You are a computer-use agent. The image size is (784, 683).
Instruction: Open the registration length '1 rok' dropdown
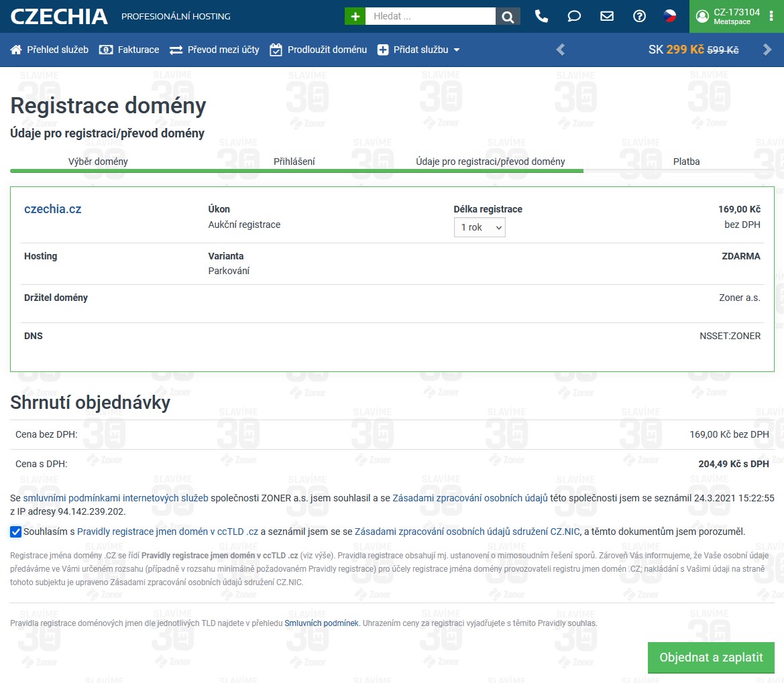(480, 228)
